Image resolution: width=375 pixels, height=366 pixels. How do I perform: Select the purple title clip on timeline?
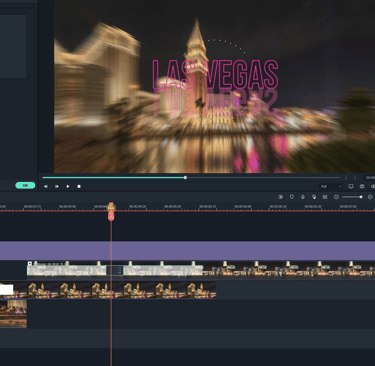coord(187,251)
